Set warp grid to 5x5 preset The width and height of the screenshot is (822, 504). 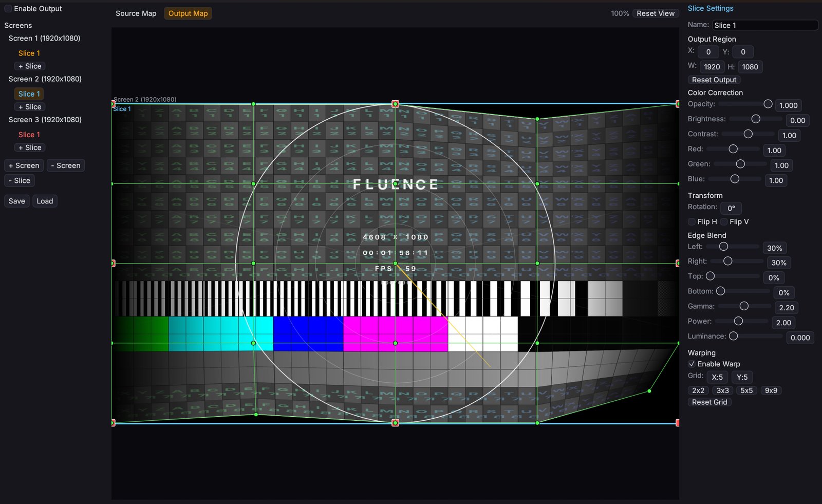pos(746,390)
